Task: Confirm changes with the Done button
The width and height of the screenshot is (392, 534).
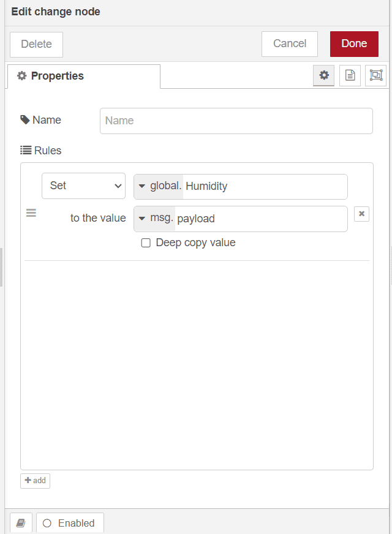Action: [354, 43]
